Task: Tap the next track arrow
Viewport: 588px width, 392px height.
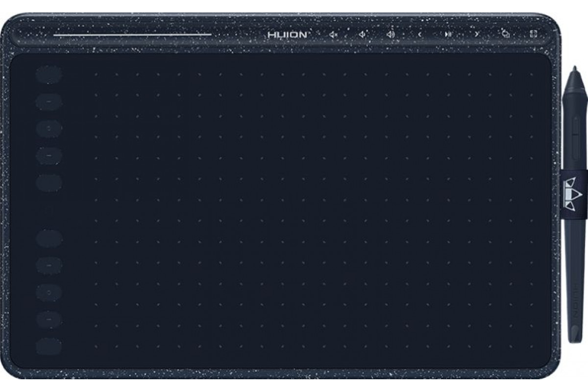Action: click(x=476, y=34)
